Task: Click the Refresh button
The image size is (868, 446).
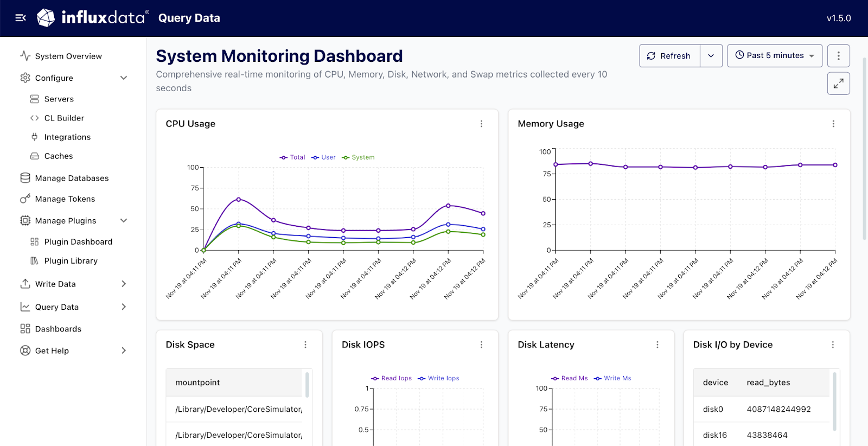Action: click(x=670, y=56)
